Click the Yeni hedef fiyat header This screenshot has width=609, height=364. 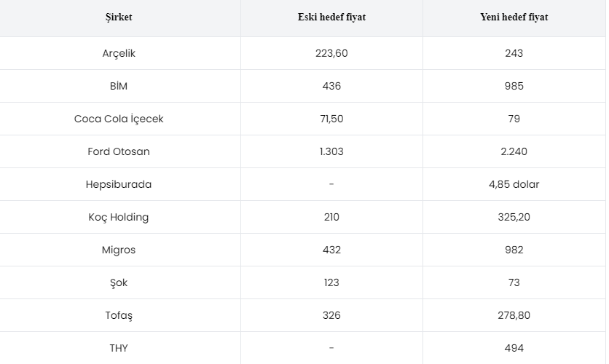click(514, 17)
